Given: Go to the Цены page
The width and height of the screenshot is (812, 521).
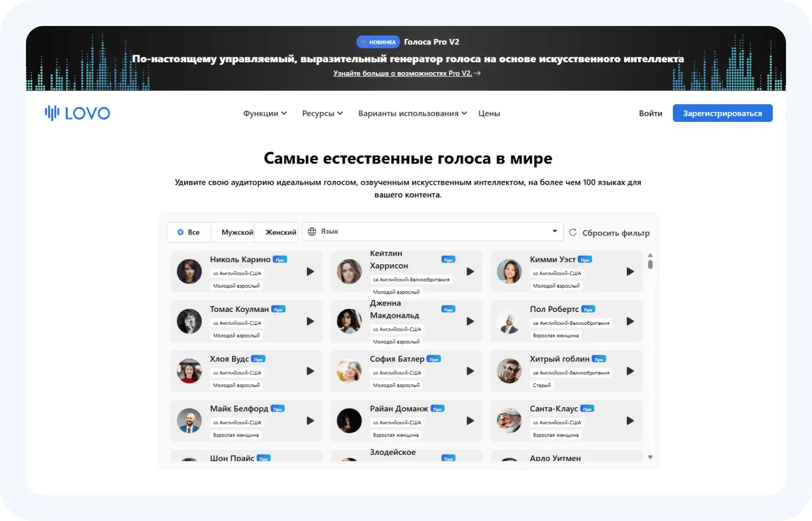Looking at the screenshot, I should click(x=489, y=114).
